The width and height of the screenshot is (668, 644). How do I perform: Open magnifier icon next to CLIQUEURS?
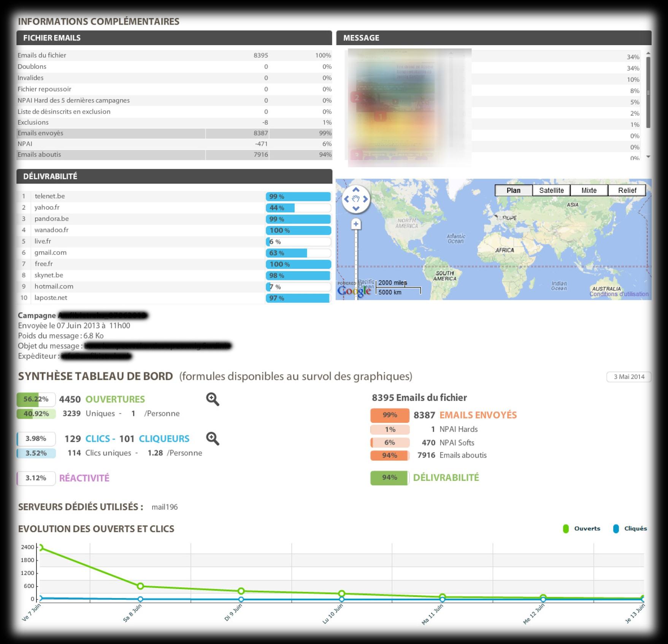point(213,439)
